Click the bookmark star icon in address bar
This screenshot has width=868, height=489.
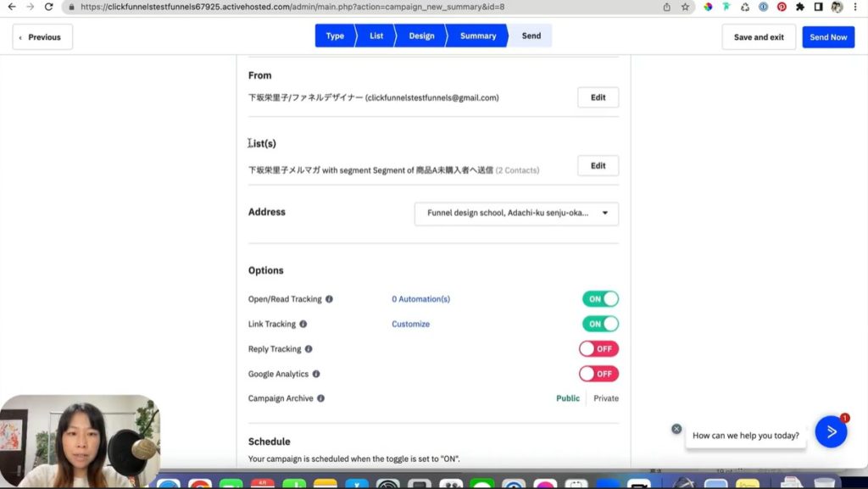(685, 7)
